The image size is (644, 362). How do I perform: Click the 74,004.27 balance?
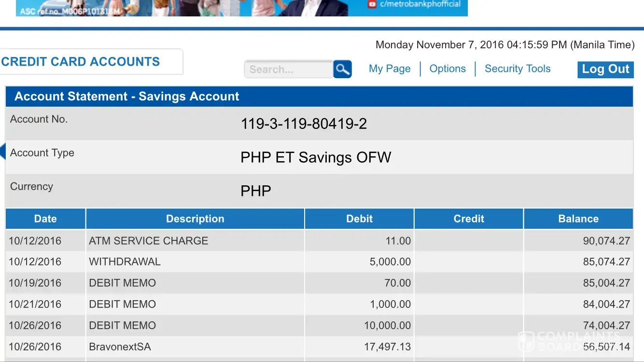coord(606,325)
